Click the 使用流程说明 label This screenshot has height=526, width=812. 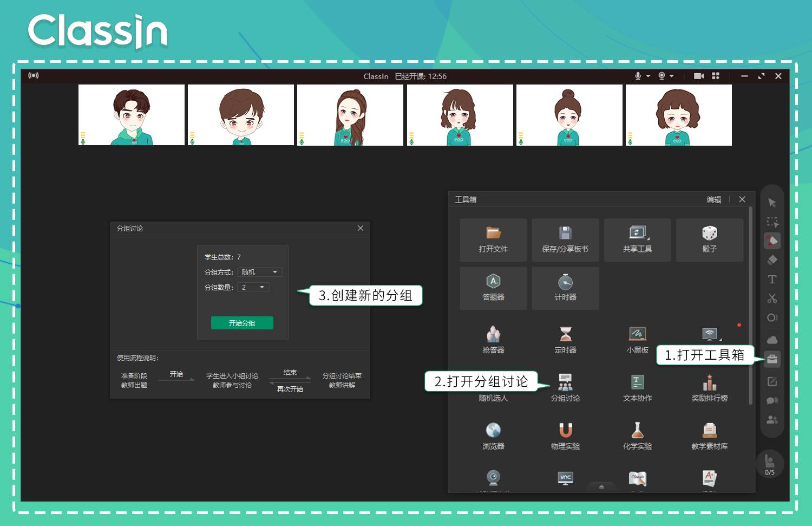point(137,358)
